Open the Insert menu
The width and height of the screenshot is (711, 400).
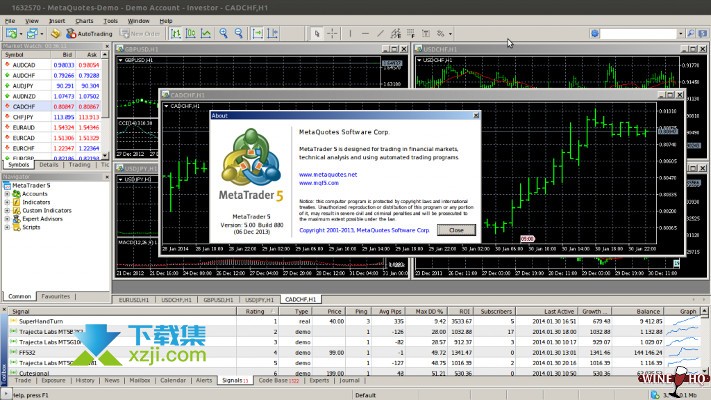point(57,21)
